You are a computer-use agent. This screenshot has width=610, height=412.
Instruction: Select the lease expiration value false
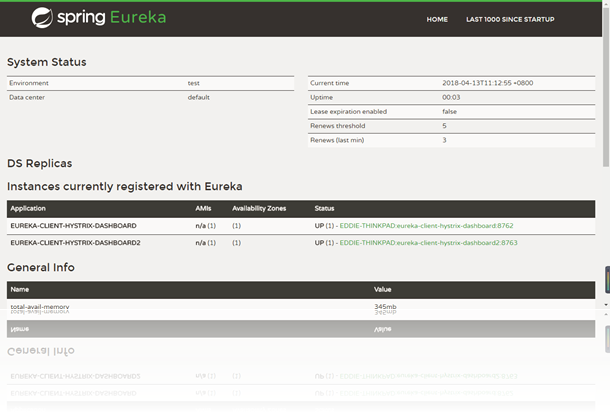click(x=449, y=112)
